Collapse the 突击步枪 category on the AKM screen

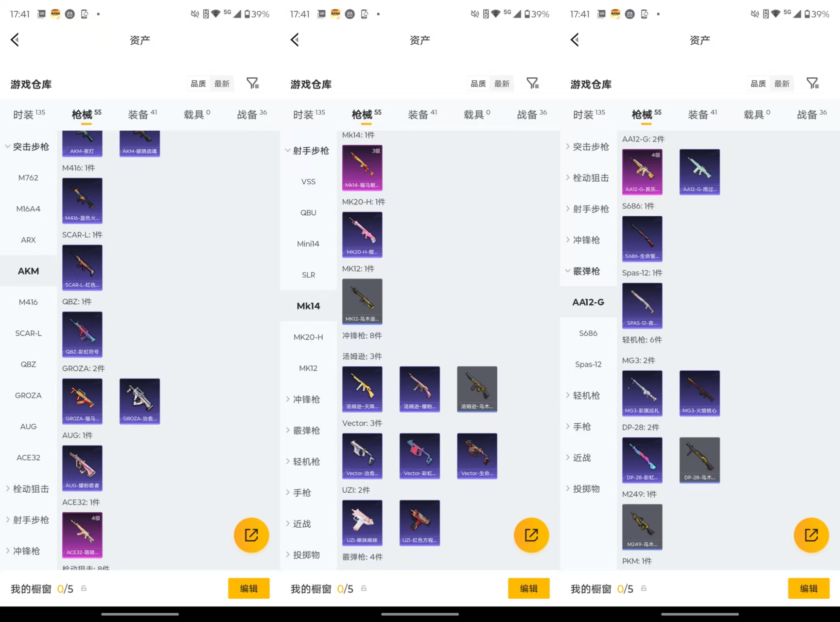tap(28, 147)
